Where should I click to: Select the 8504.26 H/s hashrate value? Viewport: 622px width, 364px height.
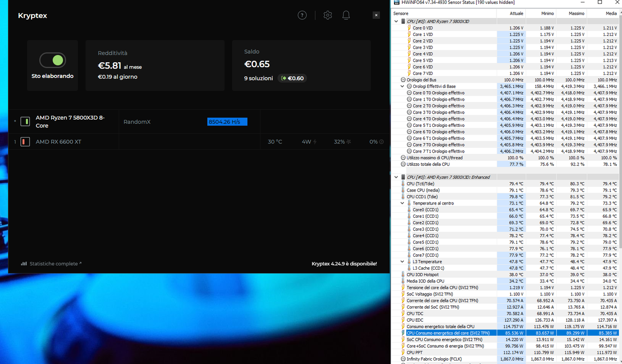[227, 121]
